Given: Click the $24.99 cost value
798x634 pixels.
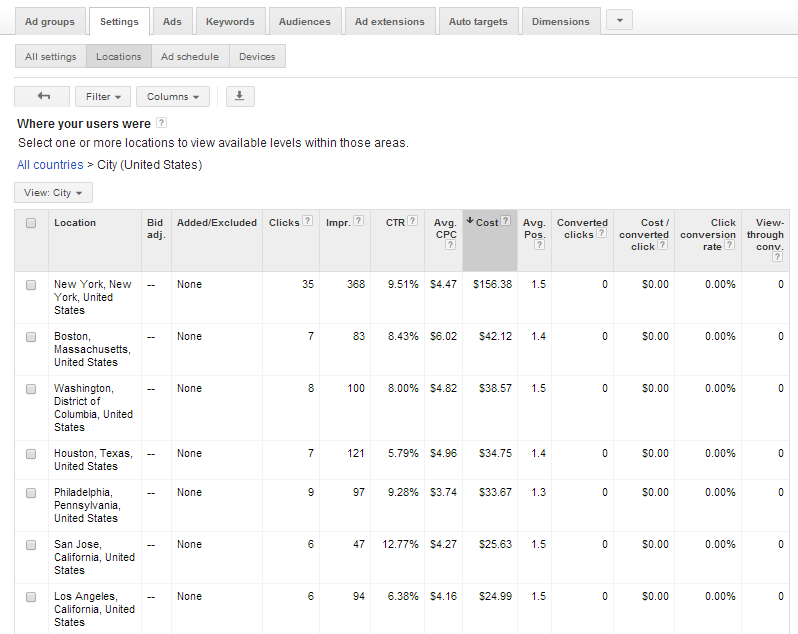Looking at the screenshot, I should tap(495, 596).
